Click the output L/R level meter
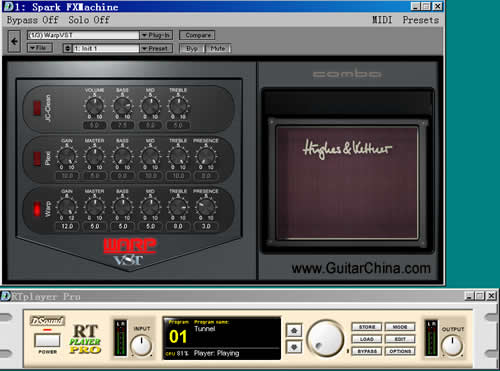The height and width of the screenshot is (371, 500). click(431, 338)
